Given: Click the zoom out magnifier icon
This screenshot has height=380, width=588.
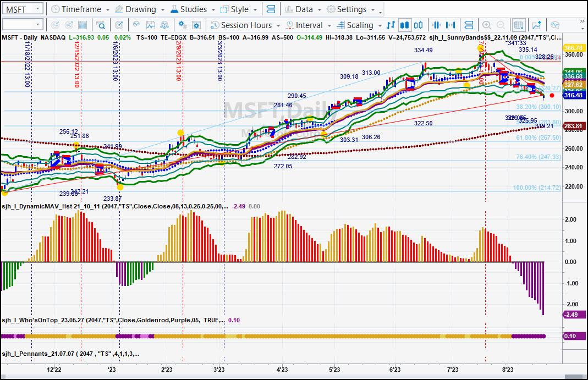Looking at the screenshot, I should pyautogui.click(x=501, y=25).
